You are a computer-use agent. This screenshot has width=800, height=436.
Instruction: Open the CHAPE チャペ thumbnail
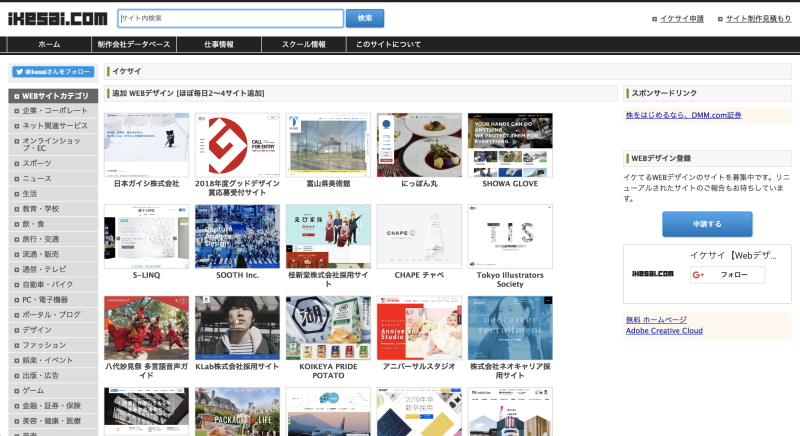click(419, 237)
